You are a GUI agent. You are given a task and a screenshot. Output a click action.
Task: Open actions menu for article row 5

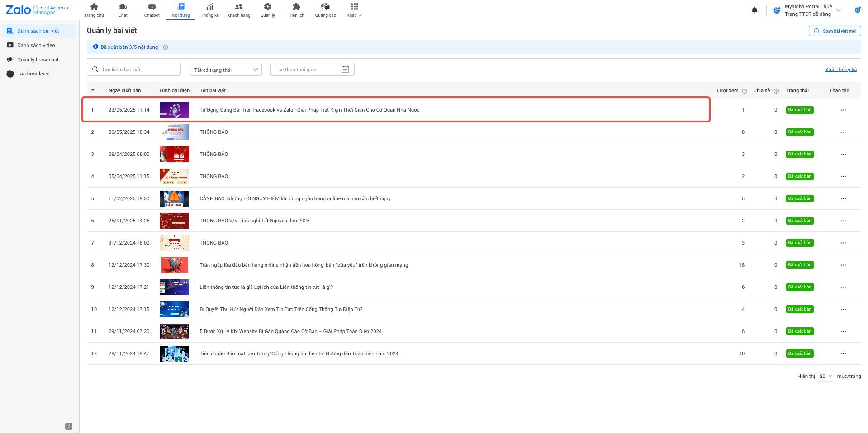843,198
